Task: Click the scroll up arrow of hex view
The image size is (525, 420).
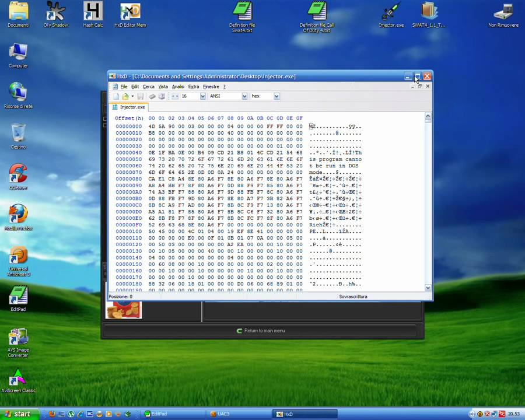Action: tap(428, 116)
